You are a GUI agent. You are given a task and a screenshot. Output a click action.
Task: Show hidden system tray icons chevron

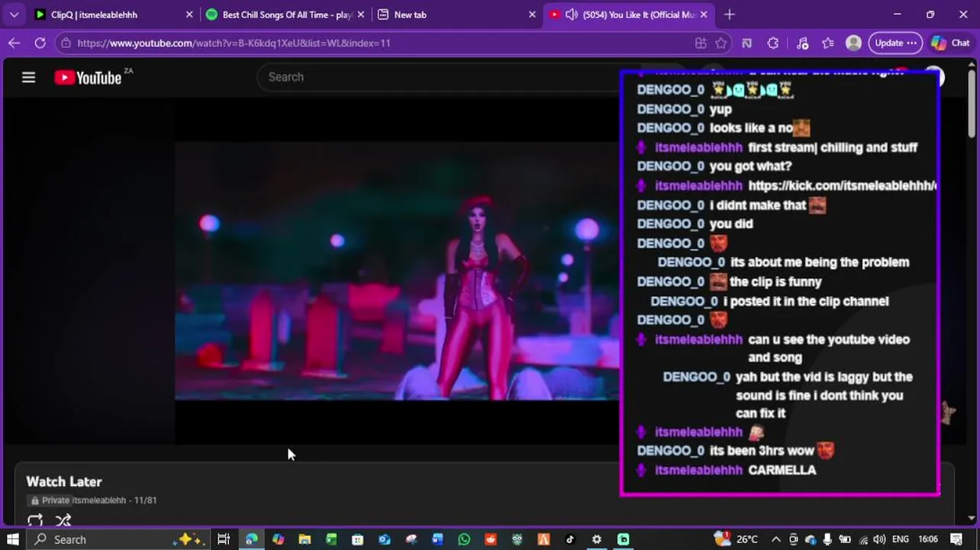(775, 539)
